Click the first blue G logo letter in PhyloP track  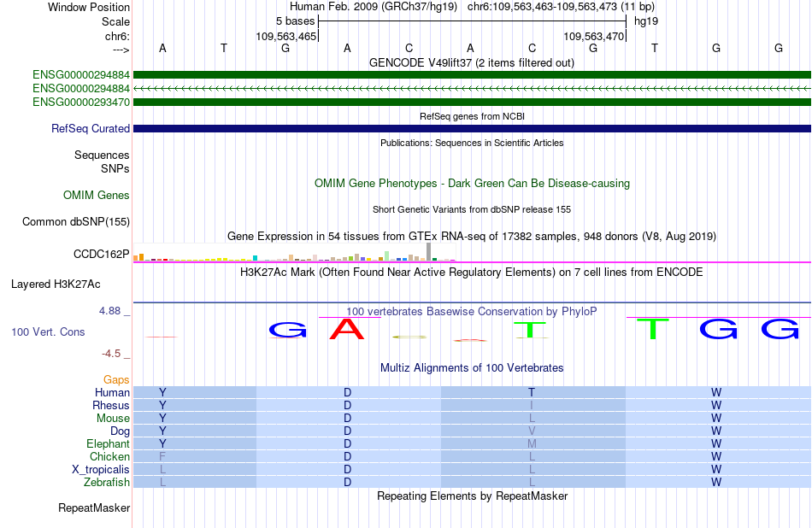(288, 331)
